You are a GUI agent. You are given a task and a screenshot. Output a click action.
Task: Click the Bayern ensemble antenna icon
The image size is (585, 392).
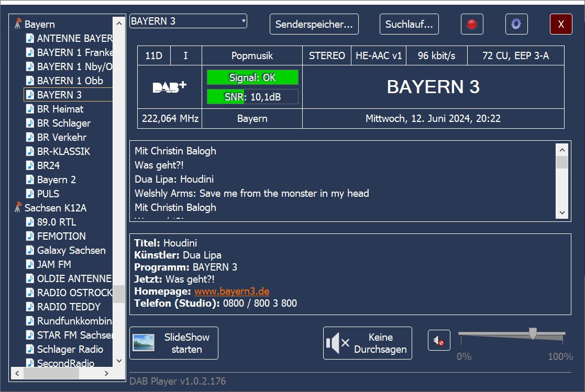tap(18, 24)
